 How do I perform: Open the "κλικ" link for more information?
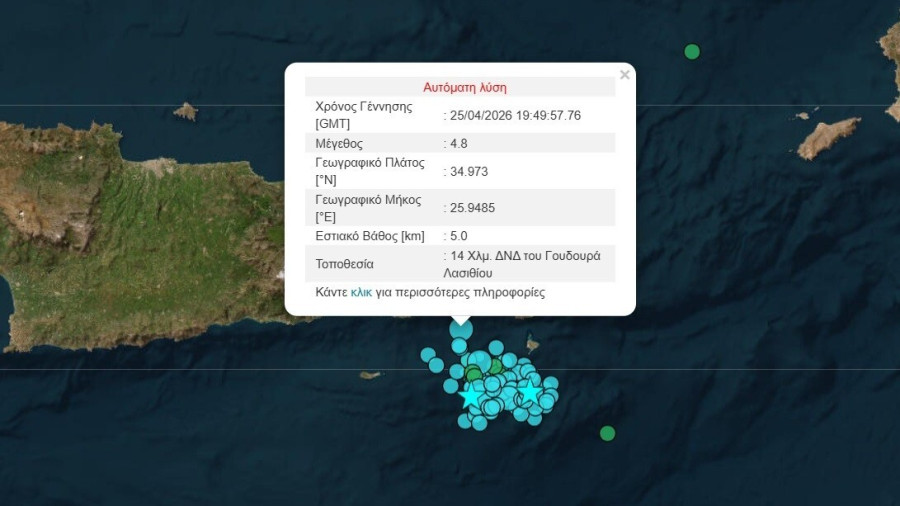[x=361, y=293]
